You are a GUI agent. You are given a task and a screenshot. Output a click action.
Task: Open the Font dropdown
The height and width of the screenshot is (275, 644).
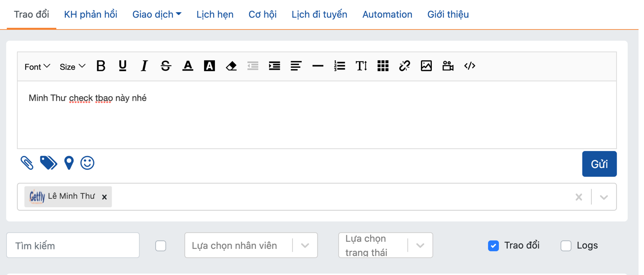[37, 67]
